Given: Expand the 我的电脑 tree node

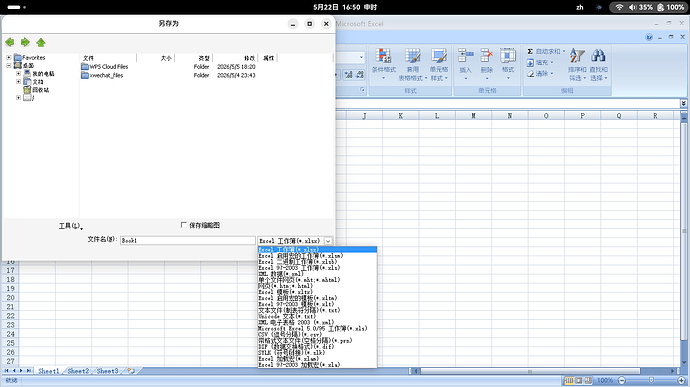Looking at the screenshot, I should [18, 74].
